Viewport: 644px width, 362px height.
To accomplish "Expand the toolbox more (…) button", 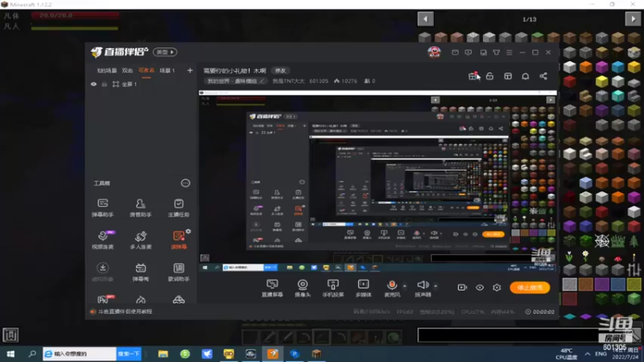I will click(185, 183).
